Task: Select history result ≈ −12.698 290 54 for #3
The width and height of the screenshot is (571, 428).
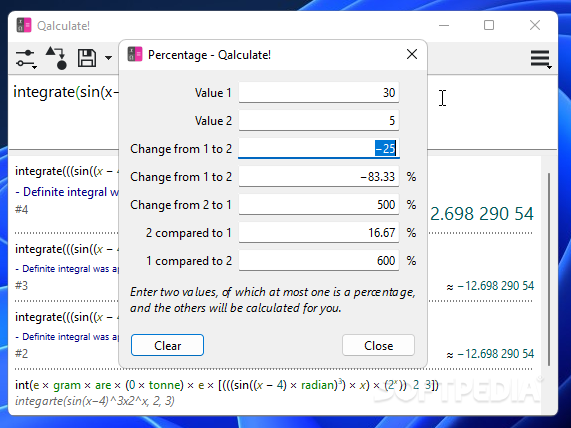Action: [x=490, y=286]
